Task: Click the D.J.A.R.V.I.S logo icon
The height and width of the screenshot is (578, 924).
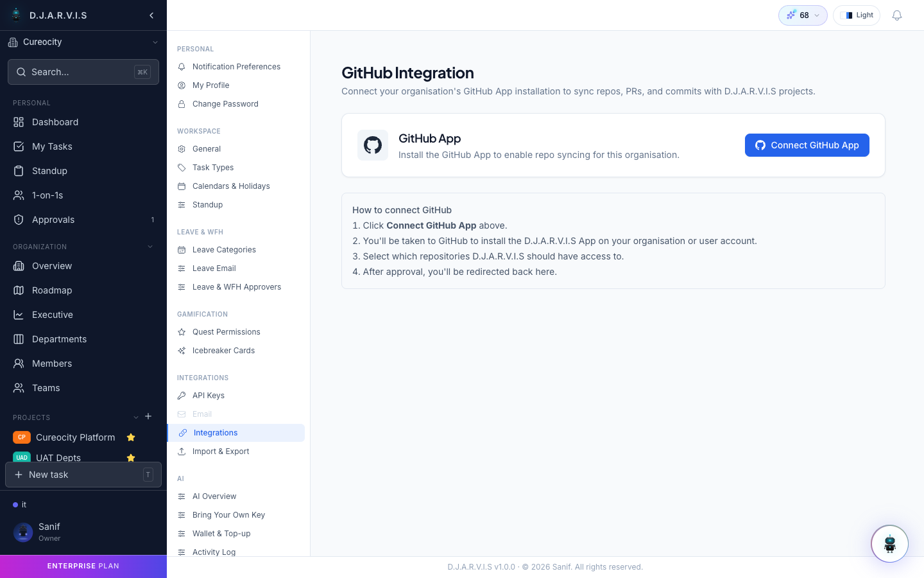Action: 16,15
